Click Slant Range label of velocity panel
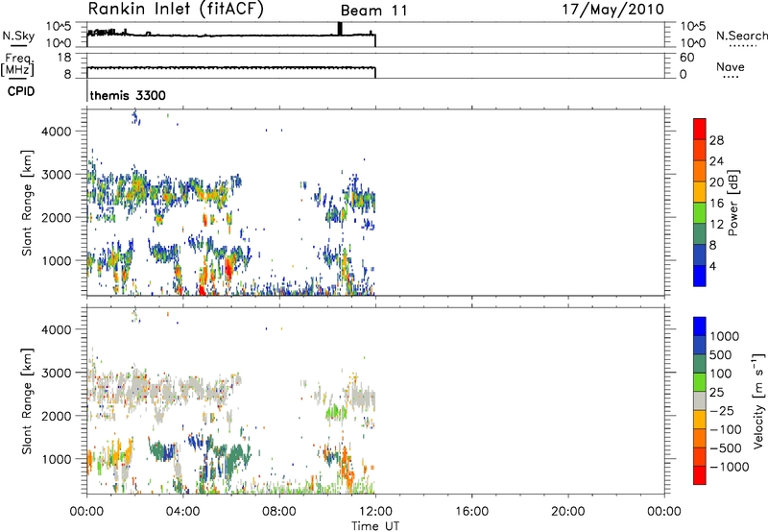This screenshot has width=768, height=532. click(27, 400)
